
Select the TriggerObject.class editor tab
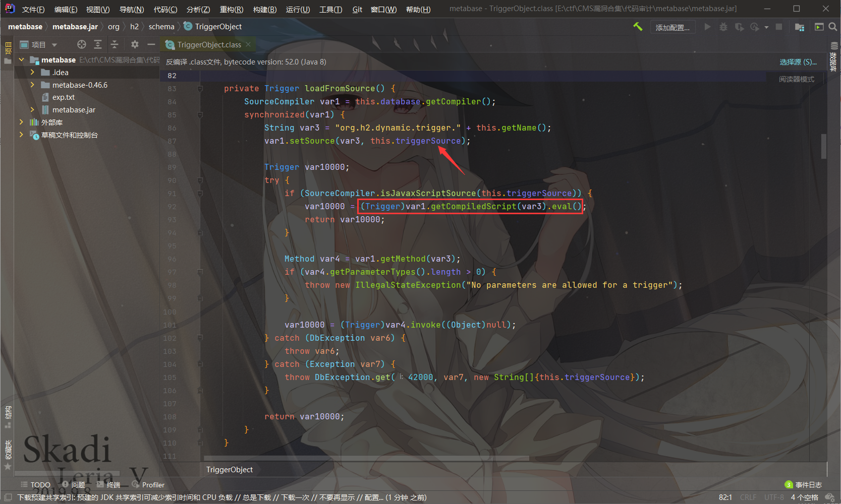point(209,45)
